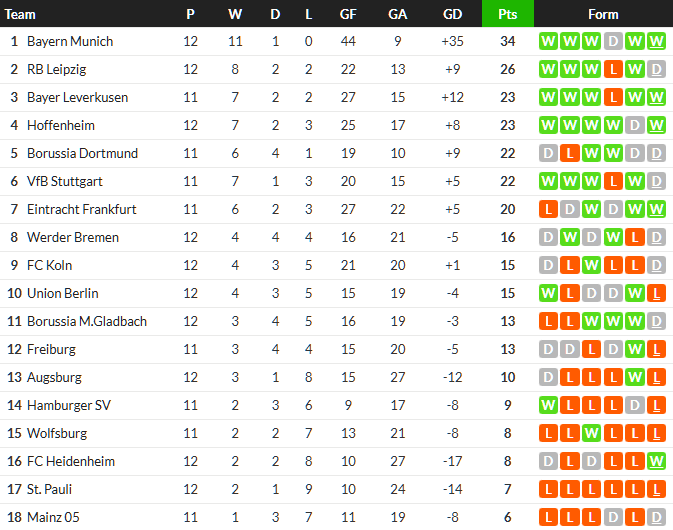
Task: Click the loss badge in Borussia Dortmund's form
Action: click(x=570, y=154)
